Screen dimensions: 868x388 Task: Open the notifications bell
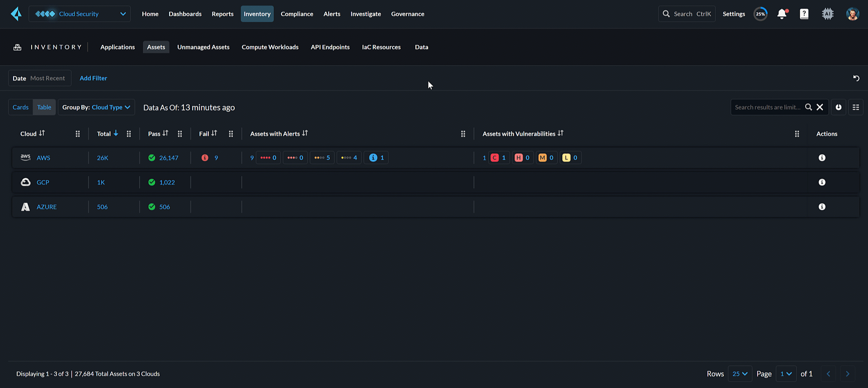click(x=782, y=14)
